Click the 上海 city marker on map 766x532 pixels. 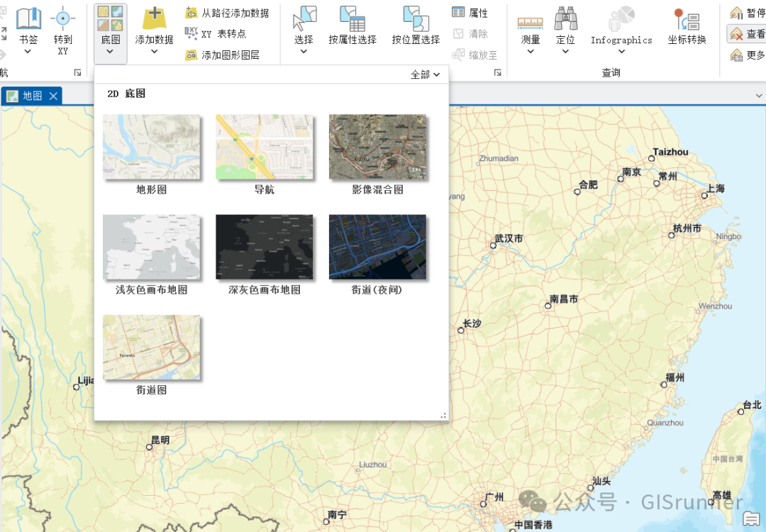point(704,195)
